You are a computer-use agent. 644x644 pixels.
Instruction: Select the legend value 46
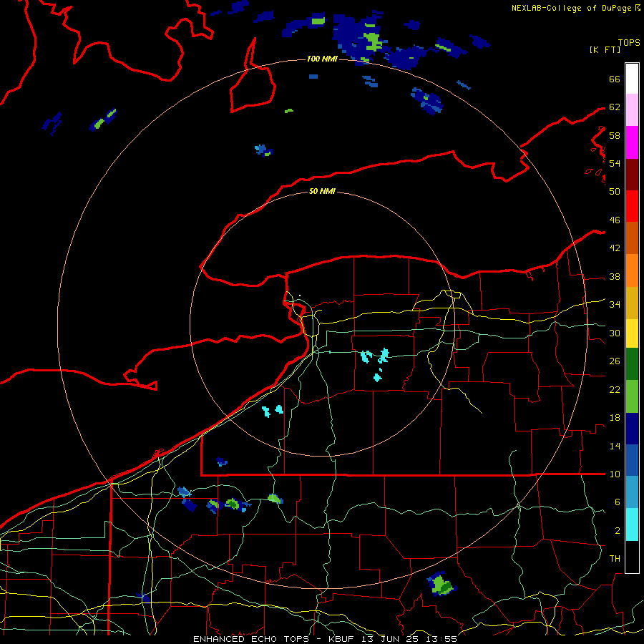tap(615, 220)
